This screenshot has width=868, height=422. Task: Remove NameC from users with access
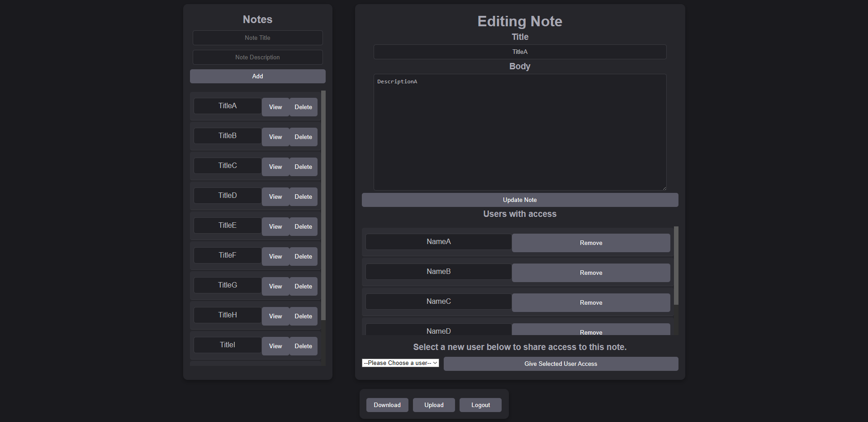(x=591, y=302)
